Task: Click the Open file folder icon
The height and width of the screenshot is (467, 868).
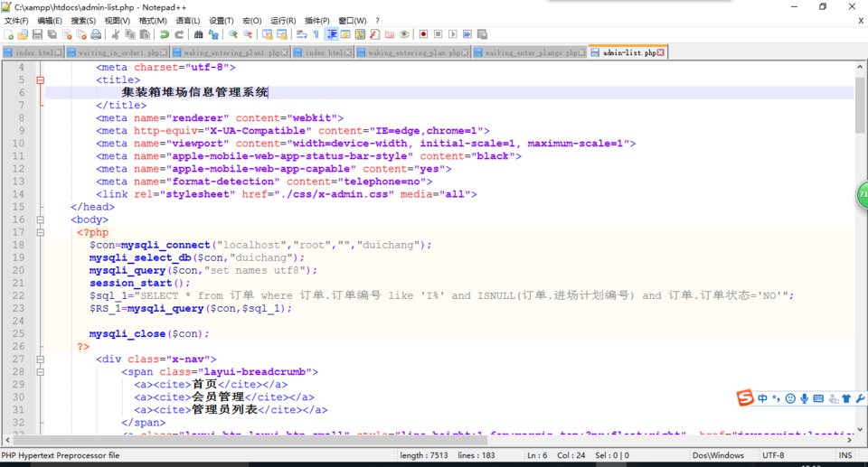Action: click(x=23, y=34)
